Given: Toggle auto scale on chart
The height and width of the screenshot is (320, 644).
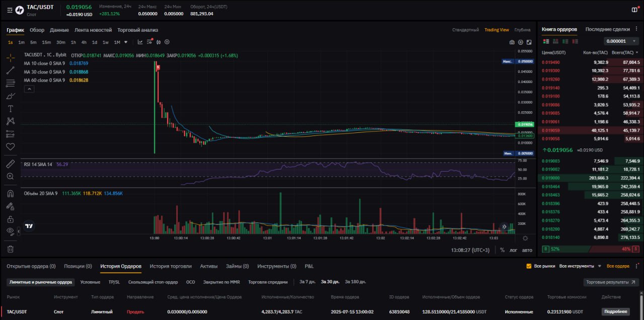Looking at the screenshot, I should point(527,250).
